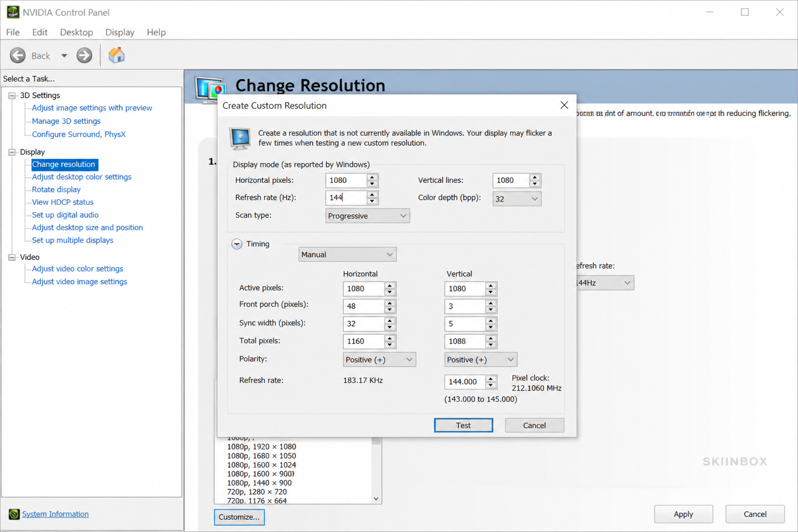Click the Forward arrow icon
This screenshot has width=798, height=532.
tap(84, 55)
